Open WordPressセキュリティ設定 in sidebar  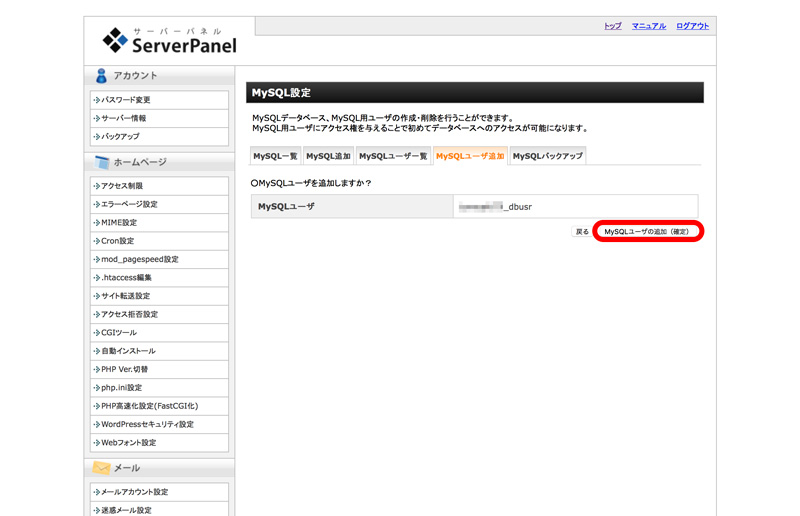[159, 425]
